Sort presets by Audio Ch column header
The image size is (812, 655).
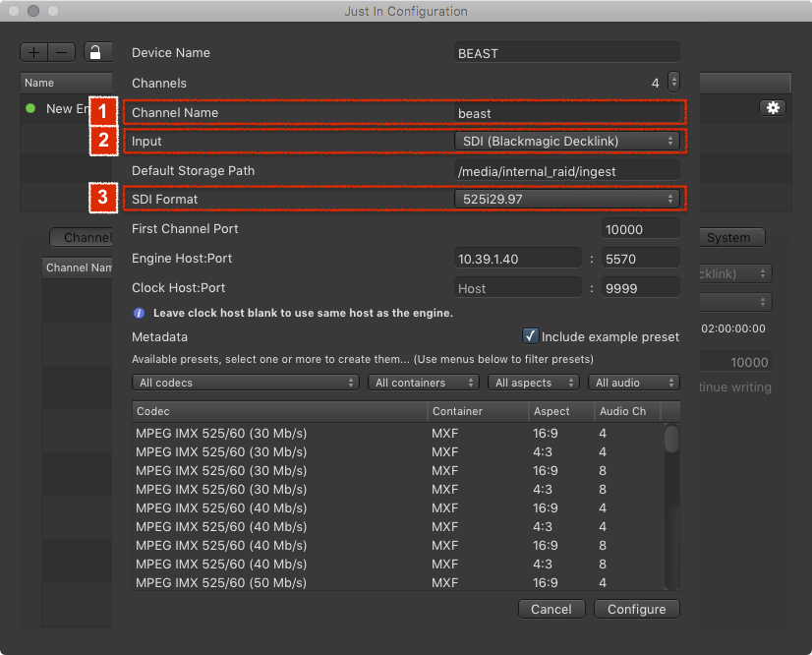pyautogui.click(x=628, y=411)
